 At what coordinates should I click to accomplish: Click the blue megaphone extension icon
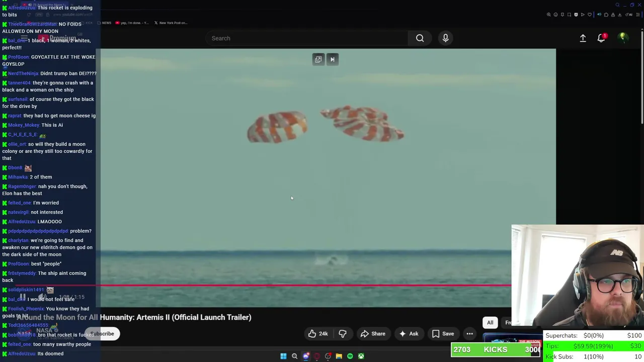coord(599,15)
